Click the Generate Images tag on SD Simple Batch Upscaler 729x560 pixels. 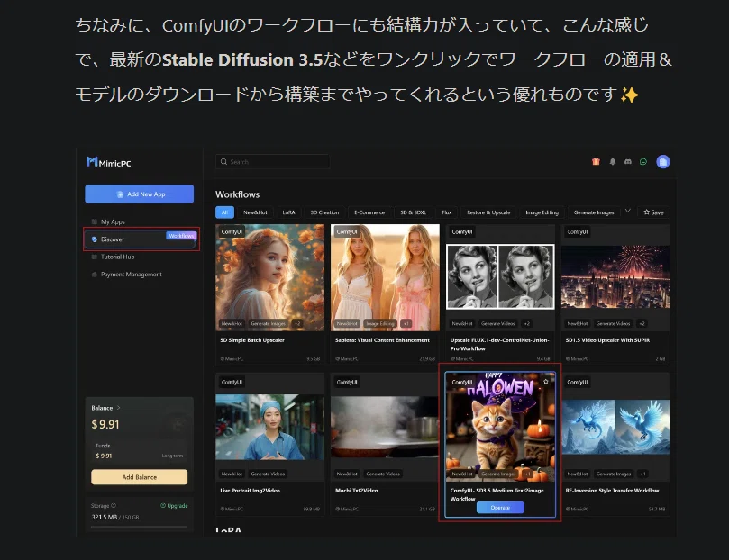pyautogui.click(x=269, y=323)
